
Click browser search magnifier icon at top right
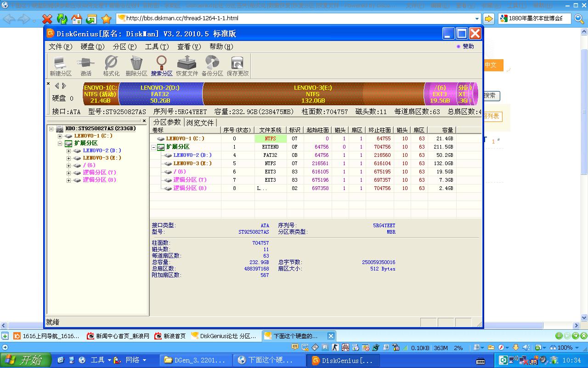click(579, 18)
